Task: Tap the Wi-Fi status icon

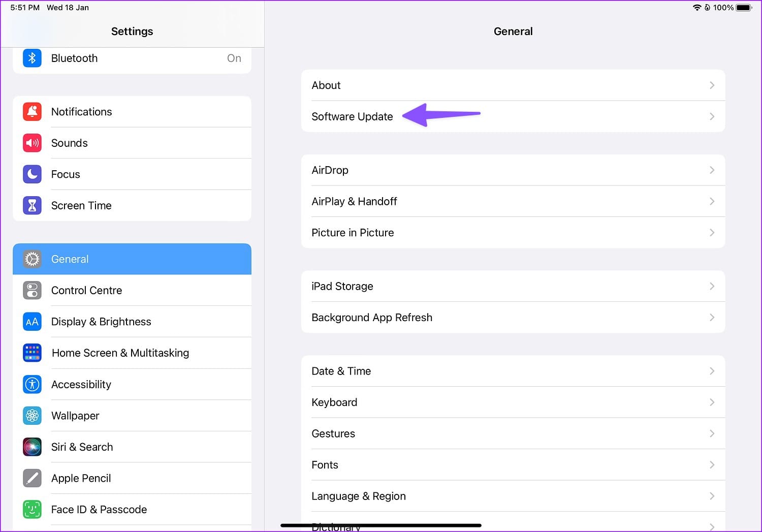Action: point(697,8)
